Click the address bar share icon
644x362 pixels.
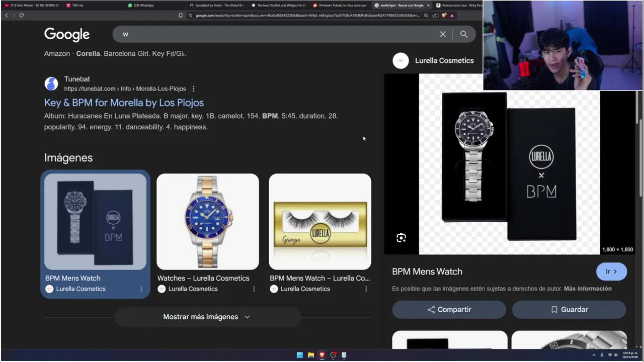pos(435,15)
